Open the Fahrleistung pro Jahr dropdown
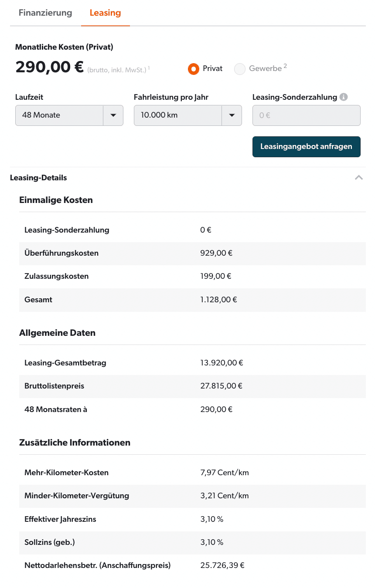 click(188, 115)
